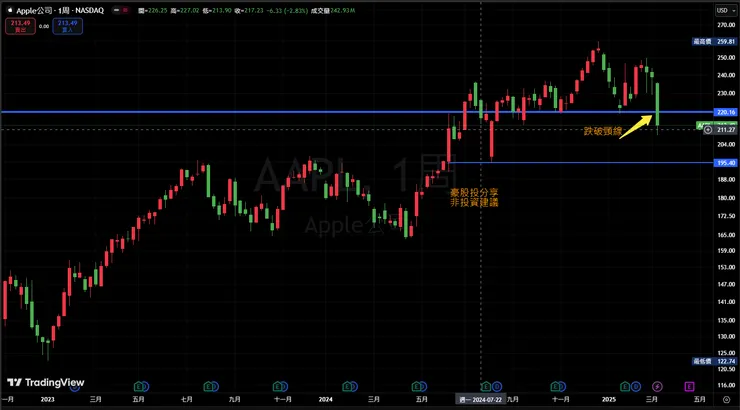Open the earnings E marker after the 2024 label
This screenshot has height=410, width=740.
coord(347,387)
